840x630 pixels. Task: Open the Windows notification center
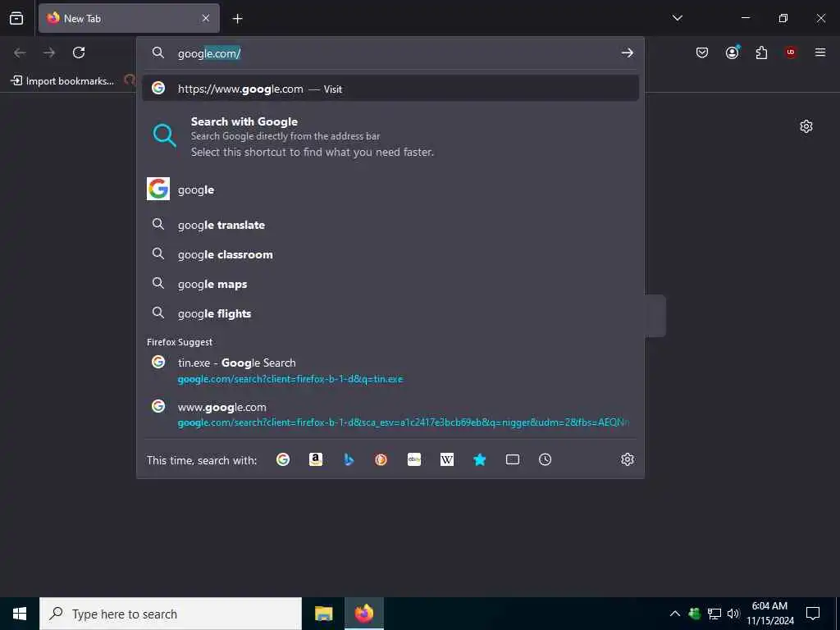813,614
